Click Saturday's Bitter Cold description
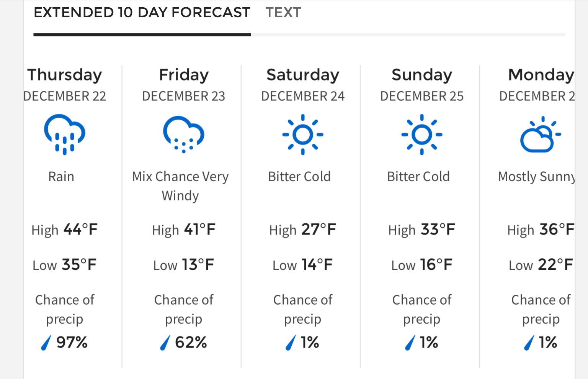The image size is (588, 379). coord(299,177)
